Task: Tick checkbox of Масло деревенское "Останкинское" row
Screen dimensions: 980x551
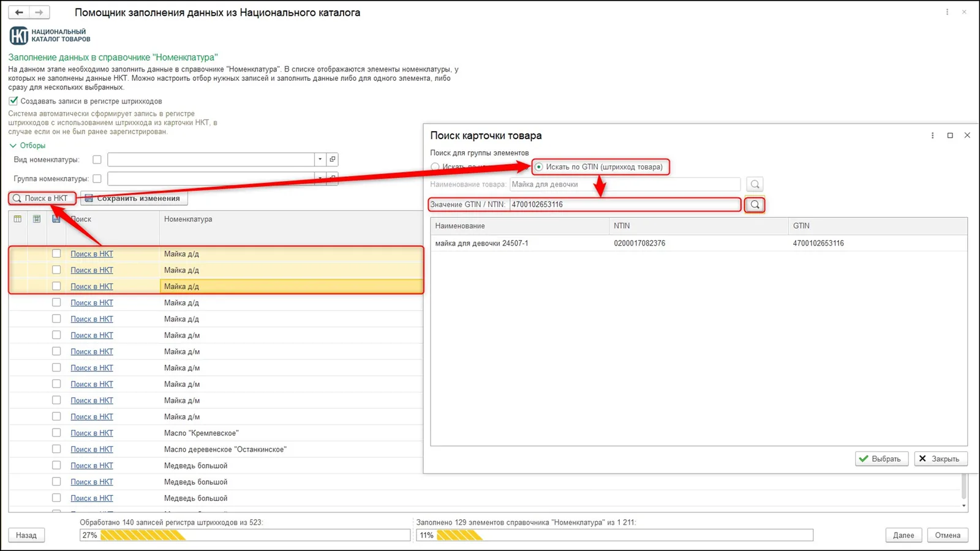Action: [x=56, y=449]
